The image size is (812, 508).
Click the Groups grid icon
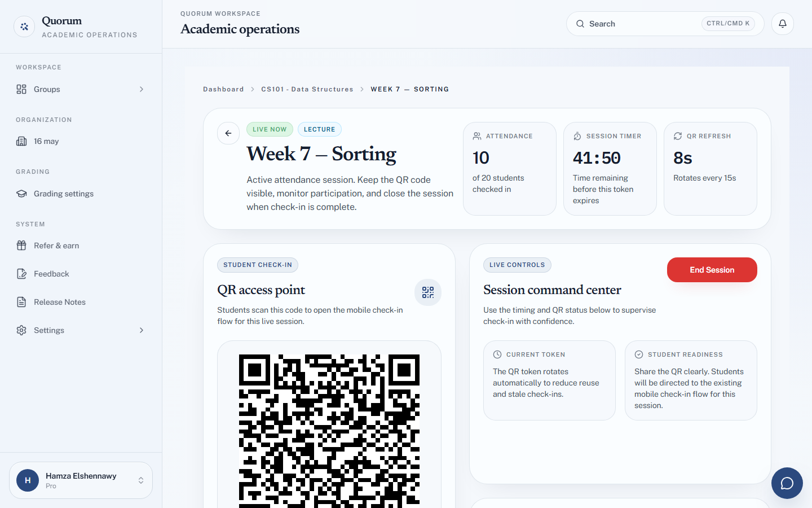coord(21,89)
